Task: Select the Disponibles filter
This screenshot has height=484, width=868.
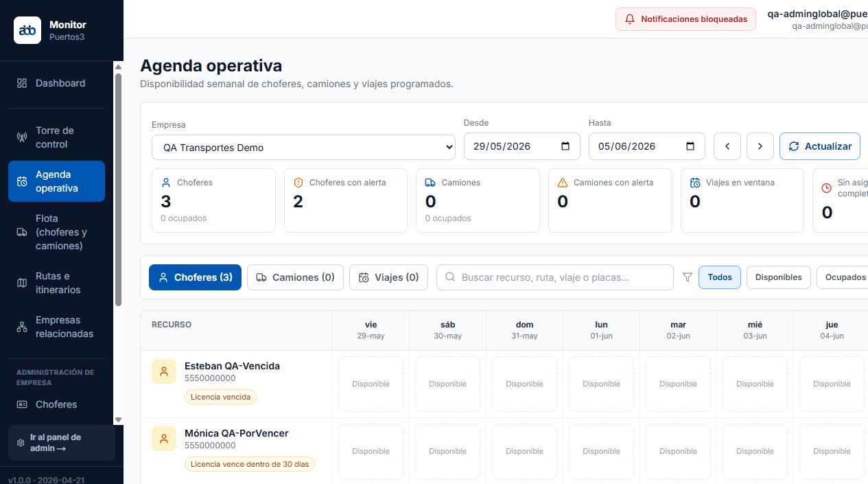Action: (779, 277)
